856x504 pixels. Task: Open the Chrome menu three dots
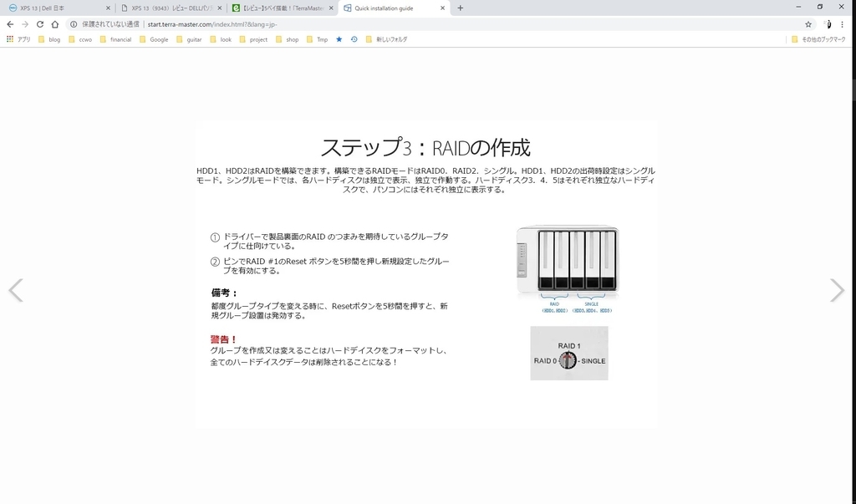coord(843,24)
